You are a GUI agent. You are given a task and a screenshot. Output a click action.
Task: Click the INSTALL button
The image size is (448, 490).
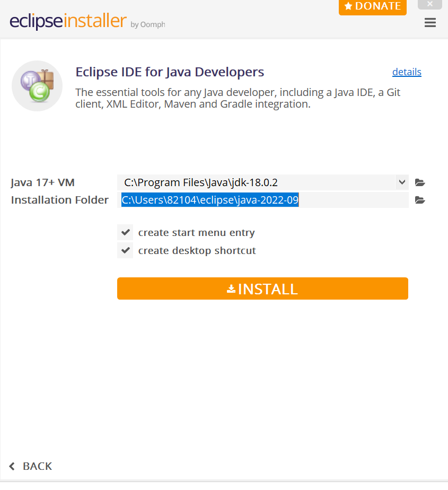262,288
